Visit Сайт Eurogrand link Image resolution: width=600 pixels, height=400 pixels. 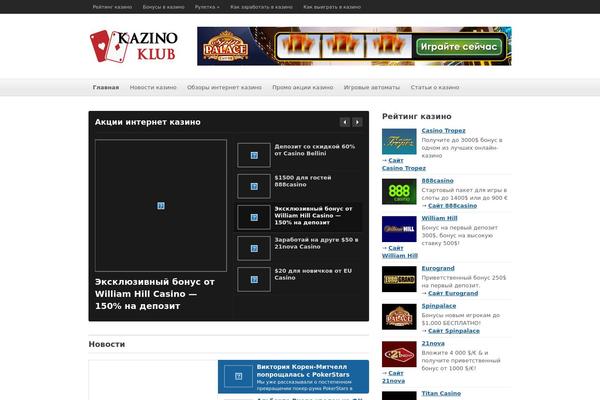453,293
